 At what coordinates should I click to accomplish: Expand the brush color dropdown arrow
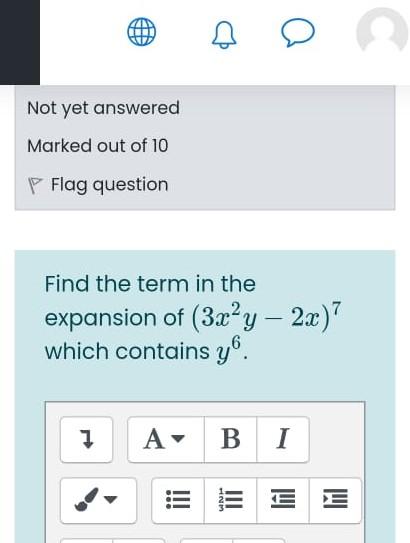(111, 500)
